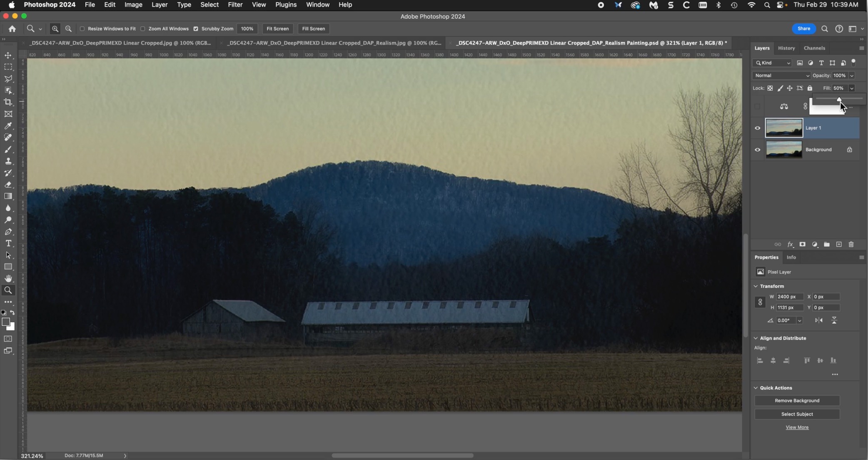Screen dimensions: 868x460
Task: Select the Clone Stamp tool
Action: 8,161
